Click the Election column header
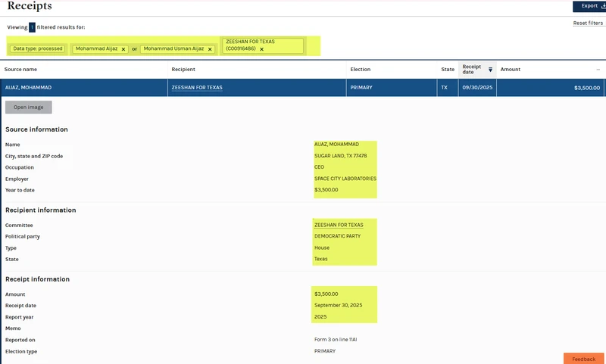Viewport: 606px width, 364px height. [x=361, y=70]
